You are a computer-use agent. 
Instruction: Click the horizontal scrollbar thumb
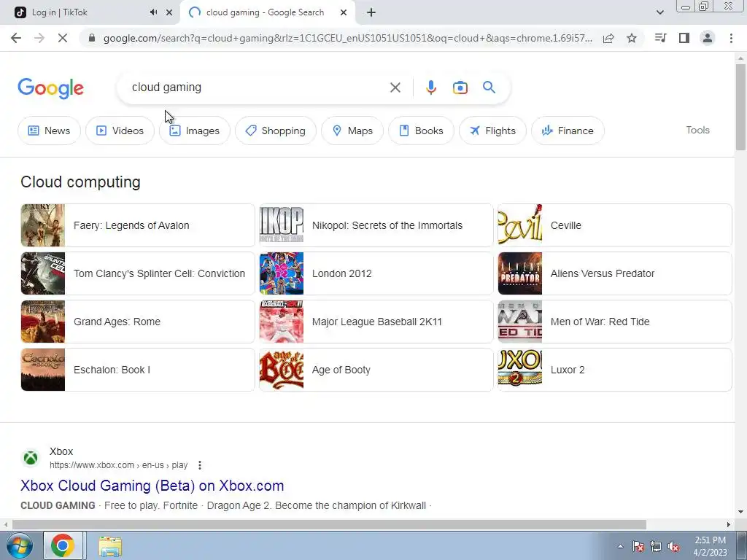[x=329, y=524]
